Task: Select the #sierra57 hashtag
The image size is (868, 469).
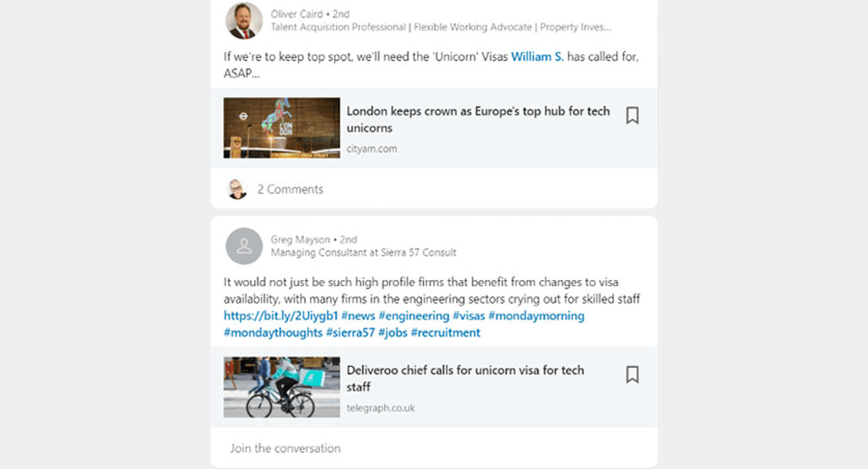Action: [x=350, y=332]
